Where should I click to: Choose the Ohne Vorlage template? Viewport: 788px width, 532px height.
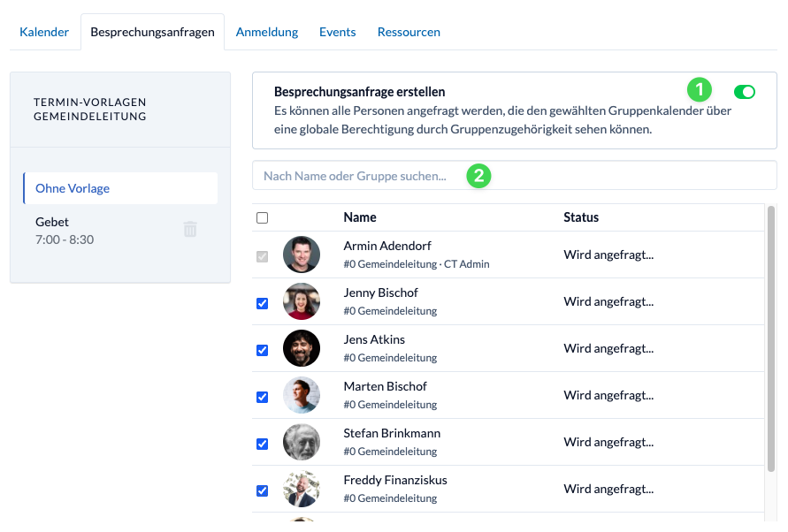point(120,188)
